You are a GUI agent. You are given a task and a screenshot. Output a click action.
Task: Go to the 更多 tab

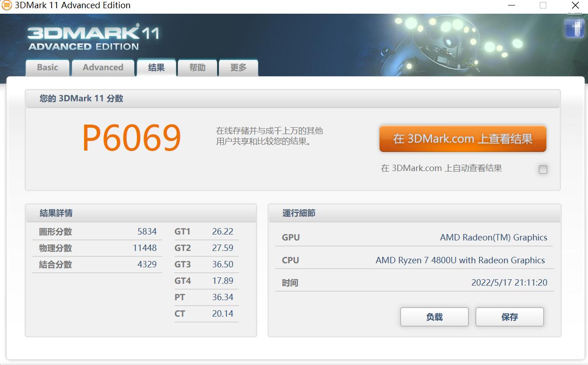coord(238,68)
